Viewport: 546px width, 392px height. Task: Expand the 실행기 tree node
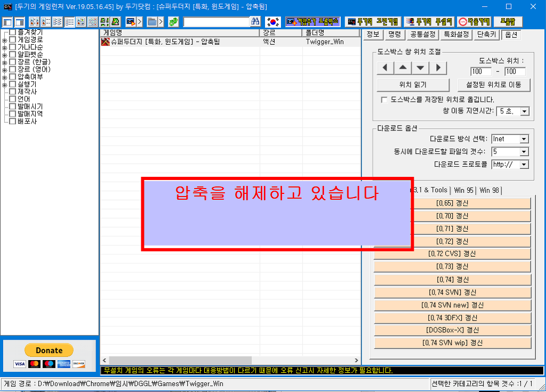(4, 85)
